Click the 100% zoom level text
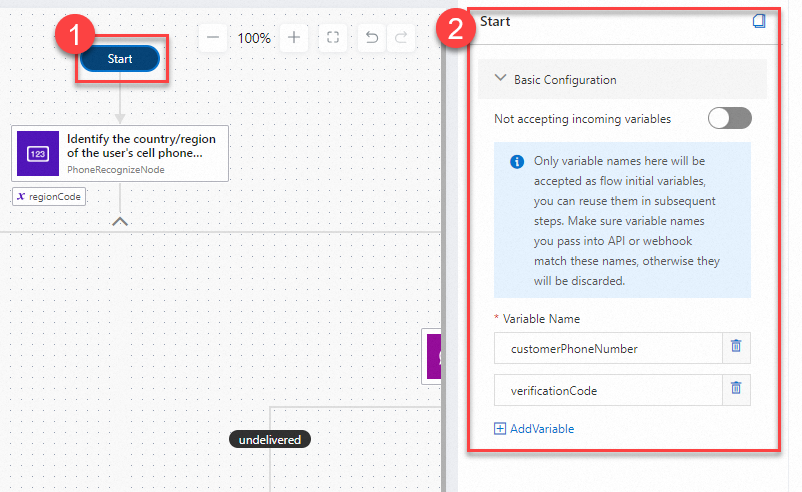The width and height of the screenshot is (802, 492). click(x=254, y=38)
